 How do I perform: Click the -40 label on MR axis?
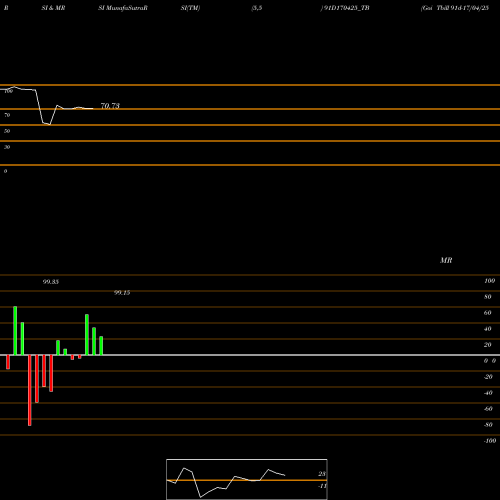(x=488, y=393)
